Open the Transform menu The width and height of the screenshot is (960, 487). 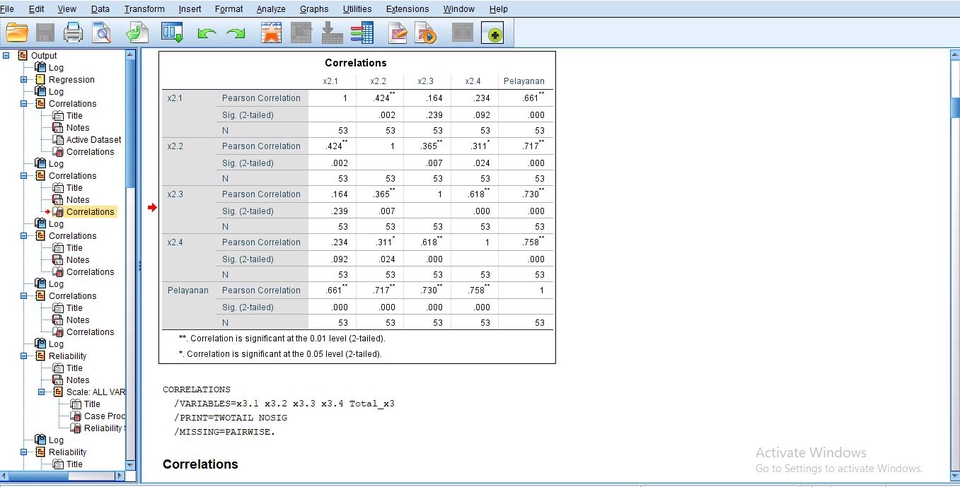144,9
